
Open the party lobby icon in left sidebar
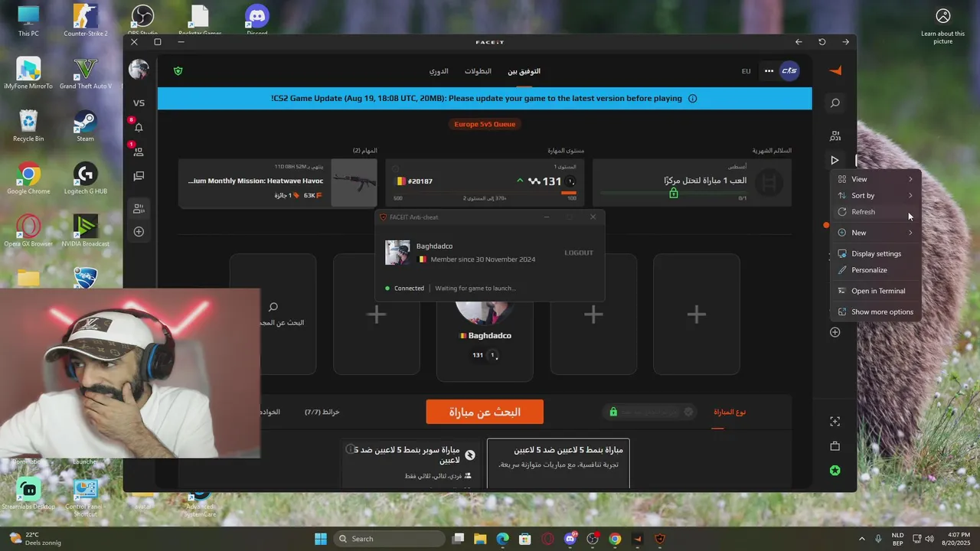139,207
